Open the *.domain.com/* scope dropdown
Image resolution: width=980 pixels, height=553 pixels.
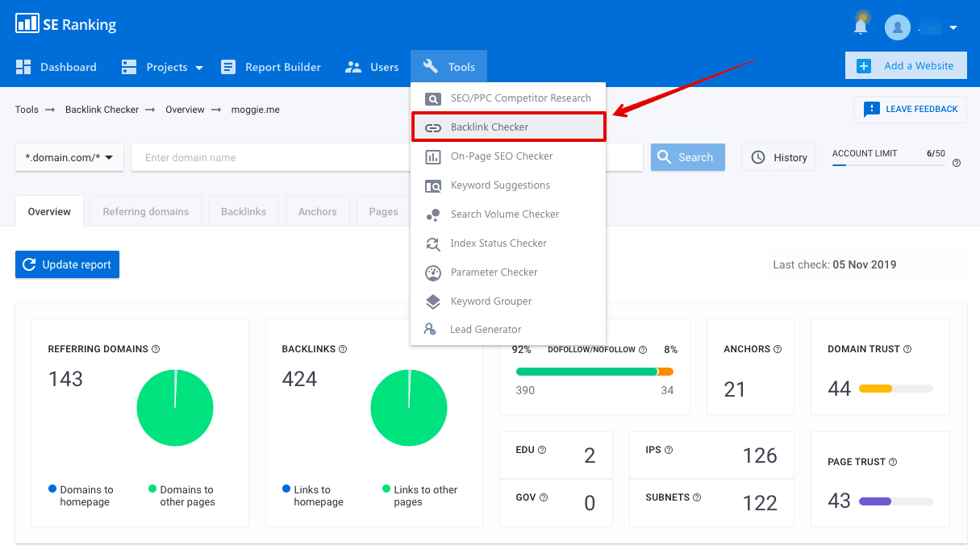tap(69, 157)
